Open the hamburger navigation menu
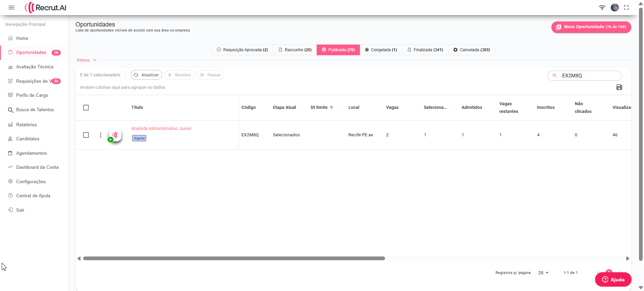Viewport: 644px width, 291px height. tap(11, 7)
